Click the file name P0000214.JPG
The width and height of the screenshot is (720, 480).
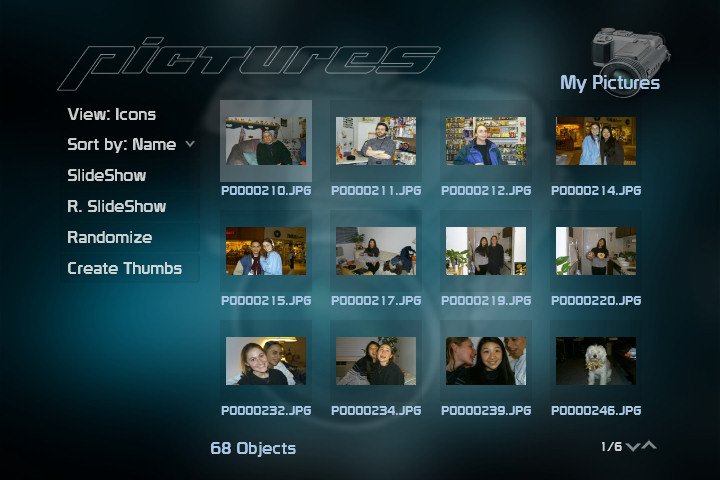click(x=596, y=191)
